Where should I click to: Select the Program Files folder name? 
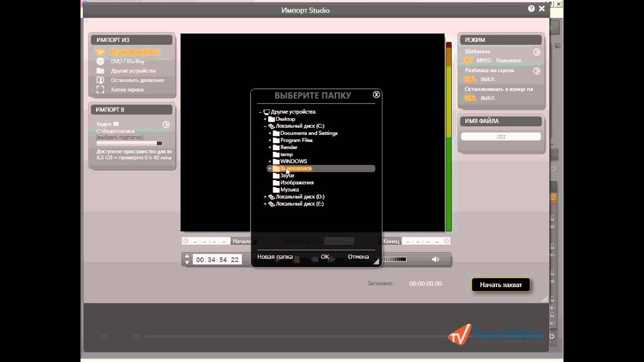pos(296,140)
